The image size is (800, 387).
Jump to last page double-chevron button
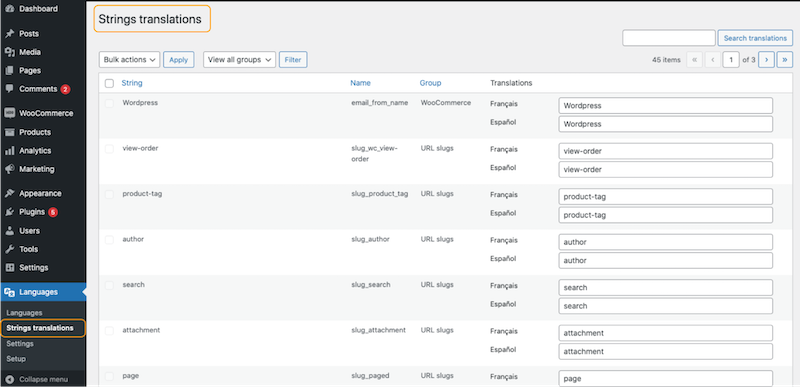785,60
